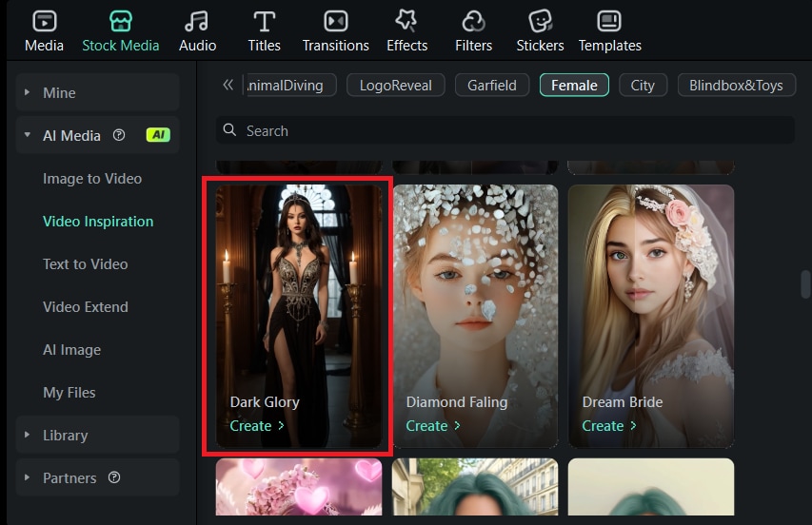
Task: Open the Transitions icon
Action: pos(336,22)
